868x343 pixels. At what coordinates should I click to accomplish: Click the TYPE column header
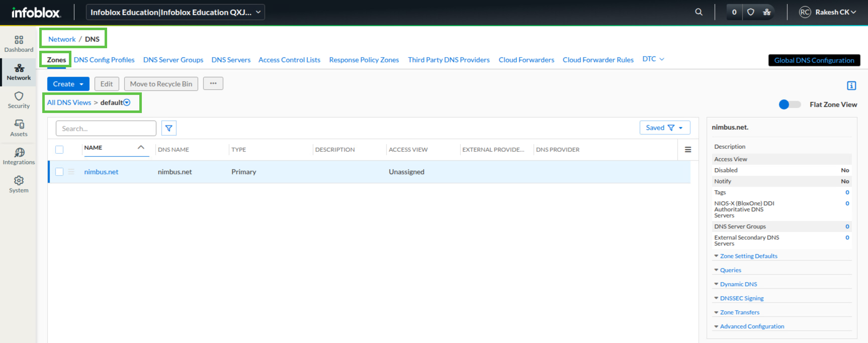coord(239,149)
